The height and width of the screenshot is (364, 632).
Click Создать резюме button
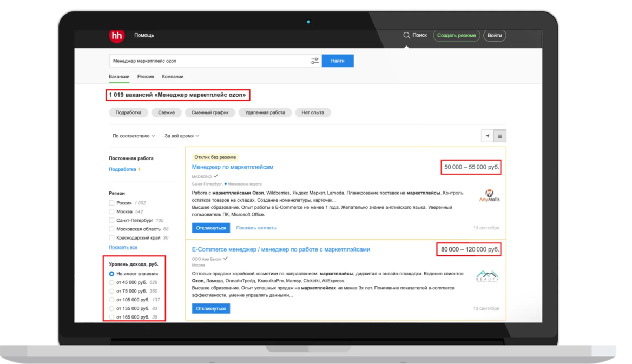[456, 36]
